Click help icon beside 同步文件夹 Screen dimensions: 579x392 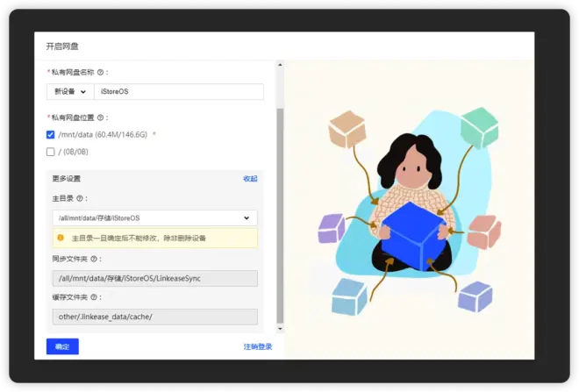coord(94,259)
